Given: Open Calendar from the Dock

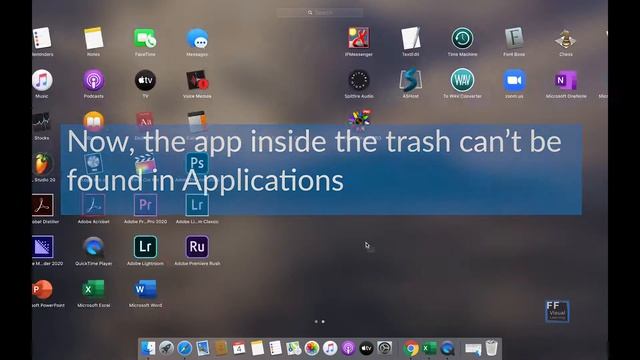Looking at the screenshot, I should coord(239,348).
